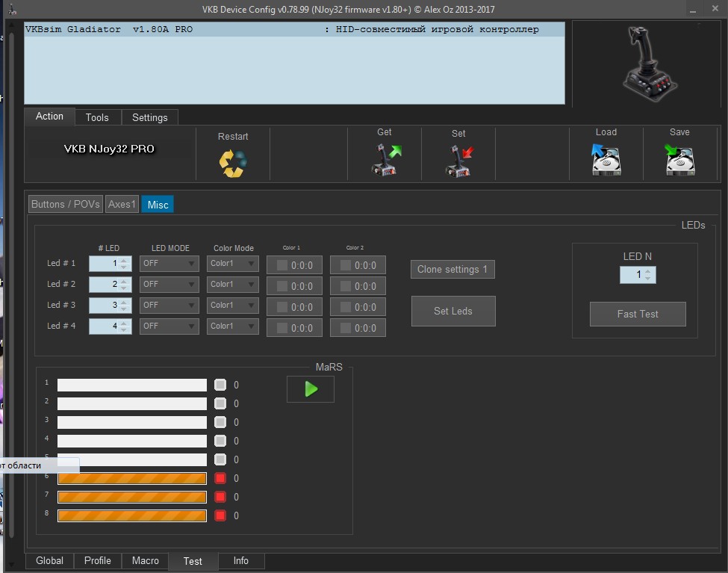
Task: Click MaRS row 6 orange progress bar
Action: coord(132,478)
